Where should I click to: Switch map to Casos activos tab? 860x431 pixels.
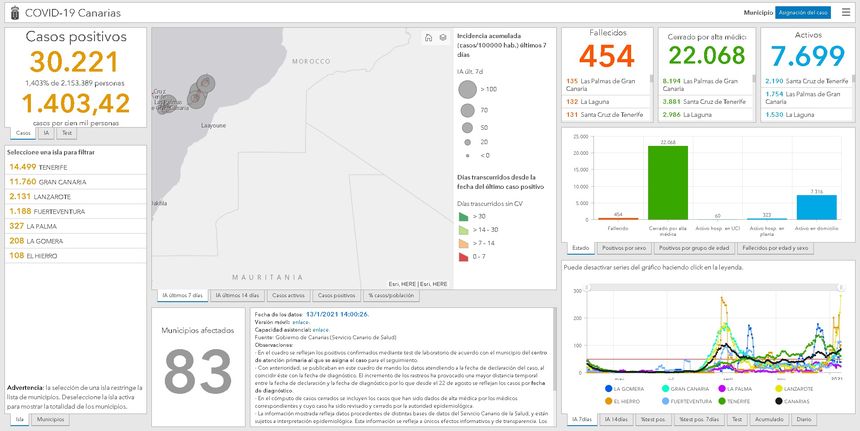click(x=288, y=296)
